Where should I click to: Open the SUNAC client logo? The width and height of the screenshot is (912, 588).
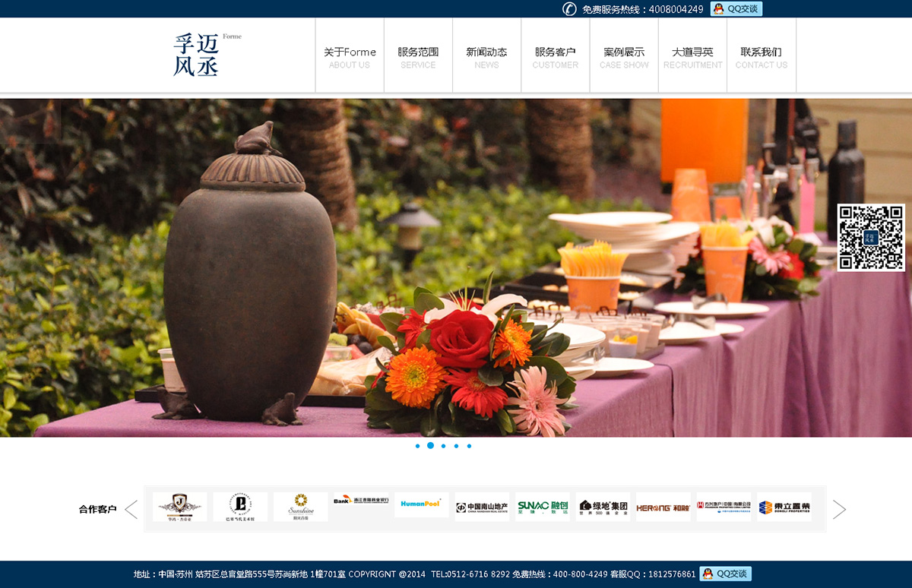coord(542,507)
